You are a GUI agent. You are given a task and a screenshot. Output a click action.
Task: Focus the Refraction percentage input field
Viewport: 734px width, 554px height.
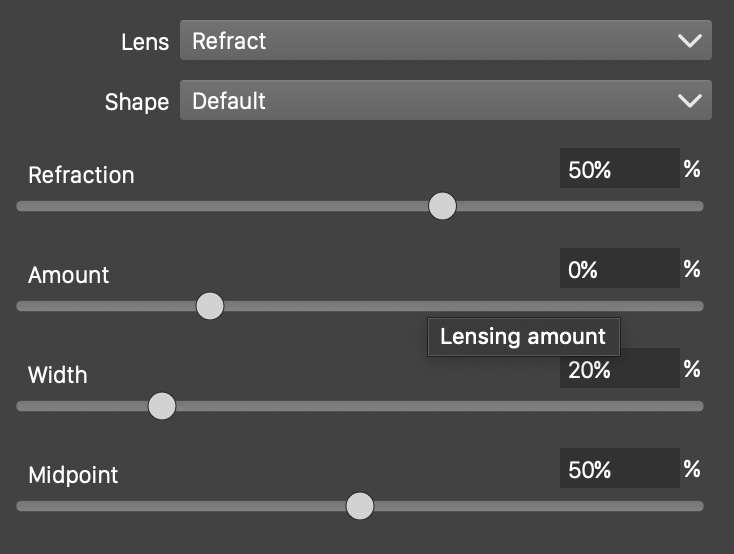[x=618, y=169]
